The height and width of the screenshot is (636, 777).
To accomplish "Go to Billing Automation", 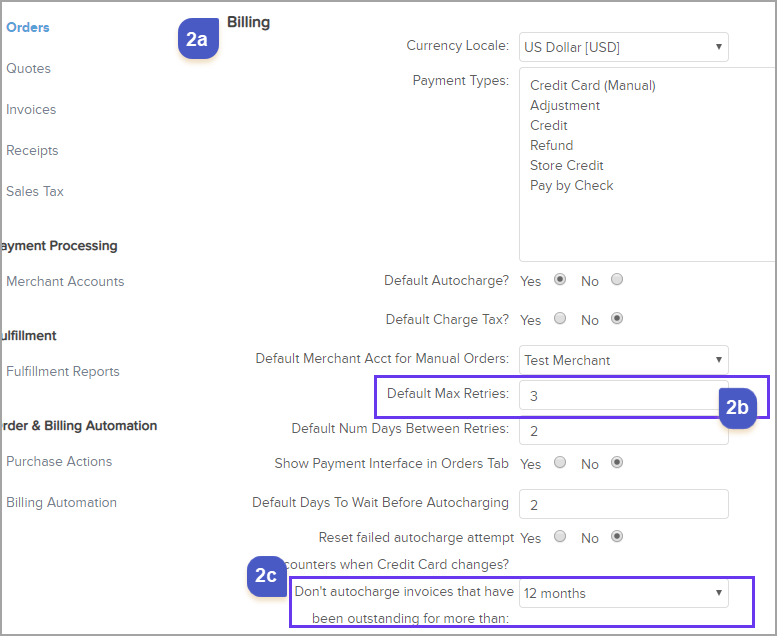I will click(61, 502).
